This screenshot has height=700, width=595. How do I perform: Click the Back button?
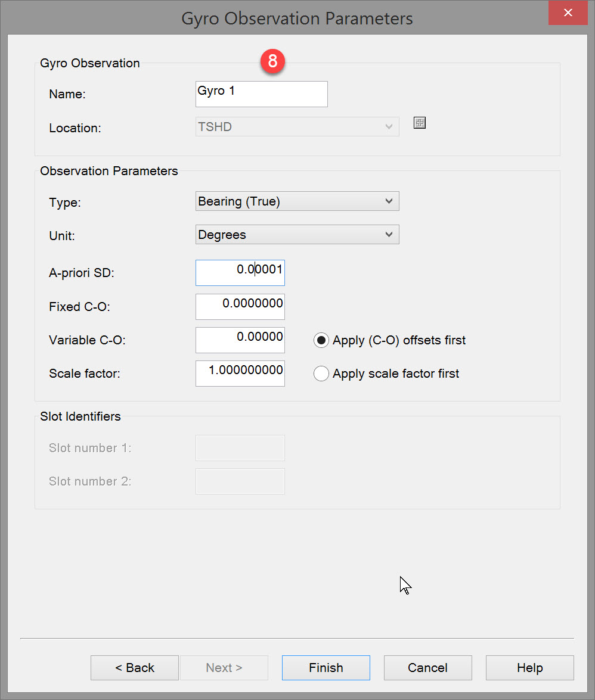[x=135, y=668]
